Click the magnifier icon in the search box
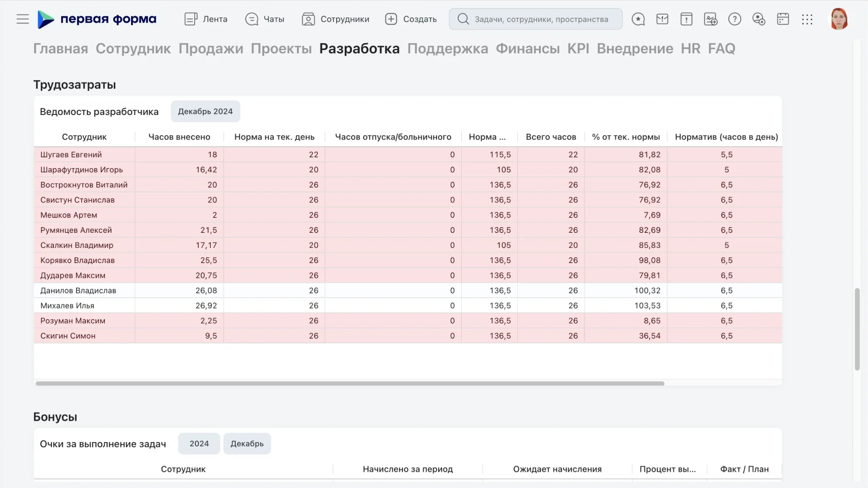Viewport: 868px width, 488px height. 463,19
